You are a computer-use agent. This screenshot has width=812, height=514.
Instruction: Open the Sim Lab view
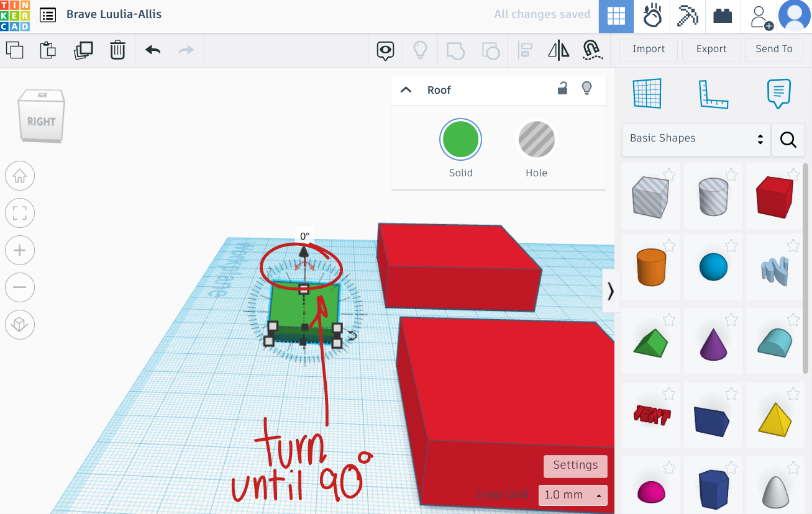(x=652, y=16)
